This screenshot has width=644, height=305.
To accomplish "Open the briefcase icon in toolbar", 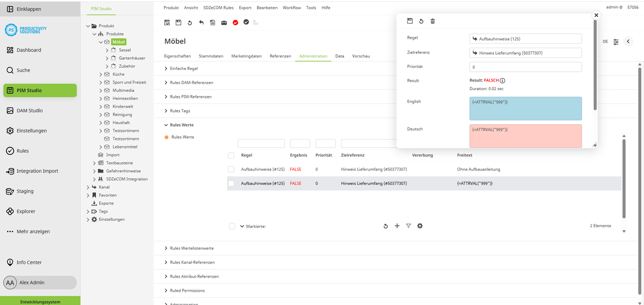I will (224, 23).
